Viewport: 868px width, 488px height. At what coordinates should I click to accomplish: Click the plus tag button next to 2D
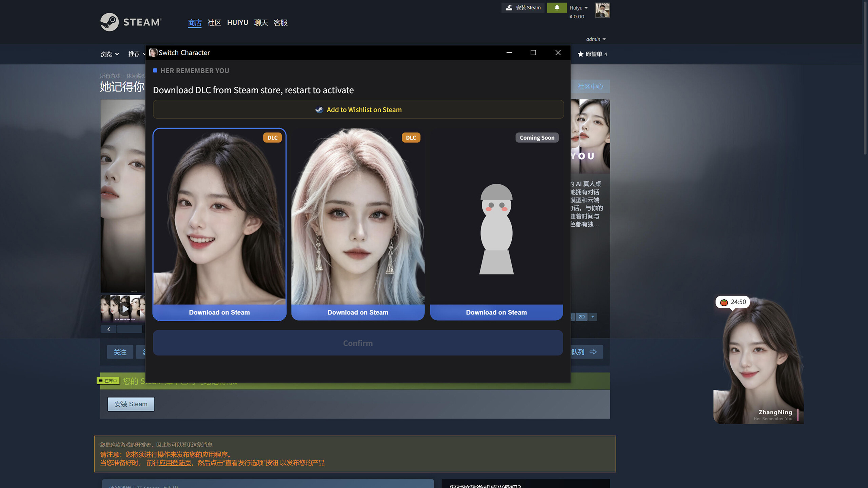click(593, 317)
